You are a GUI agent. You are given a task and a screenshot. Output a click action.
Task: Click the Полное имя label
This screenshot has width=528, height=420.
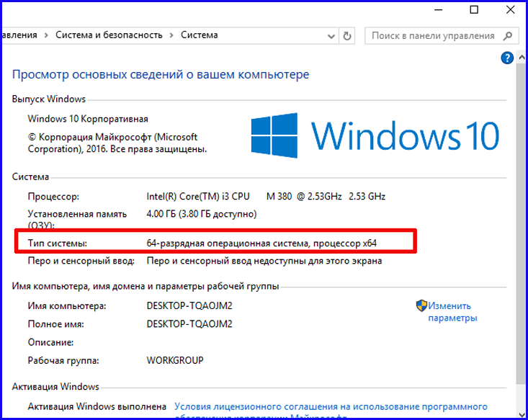[x=56, y=324]
